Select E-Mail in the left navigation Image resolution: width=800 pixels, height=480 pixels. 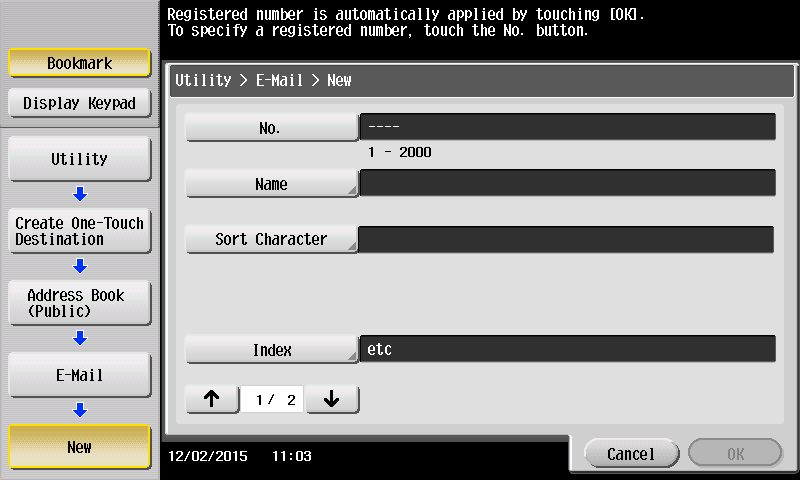[x=79, y=375]
